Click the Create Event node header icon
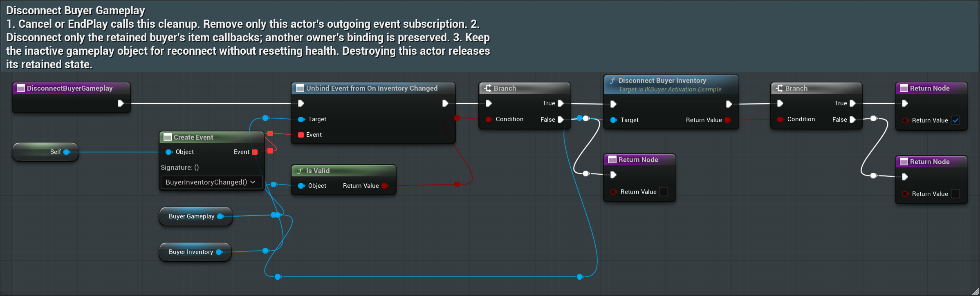This screenshot has height=296, width=980. (168, 137)
